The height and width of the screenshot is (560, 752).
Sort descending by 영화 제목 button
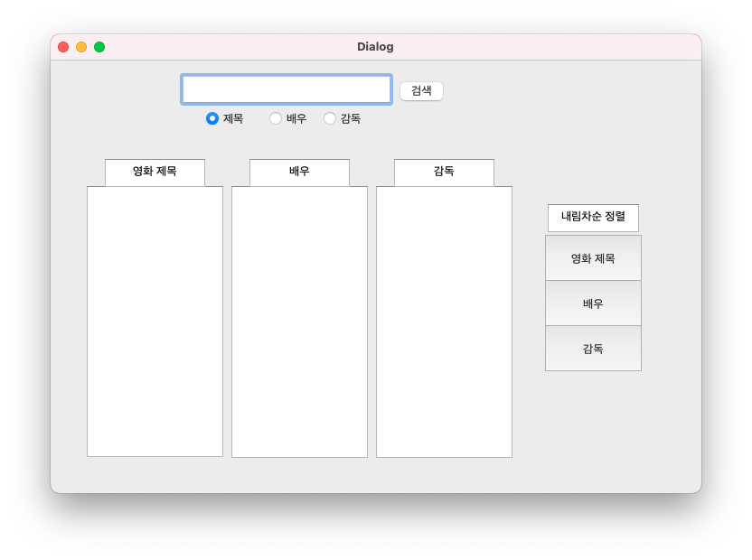(x=593, y=258)
